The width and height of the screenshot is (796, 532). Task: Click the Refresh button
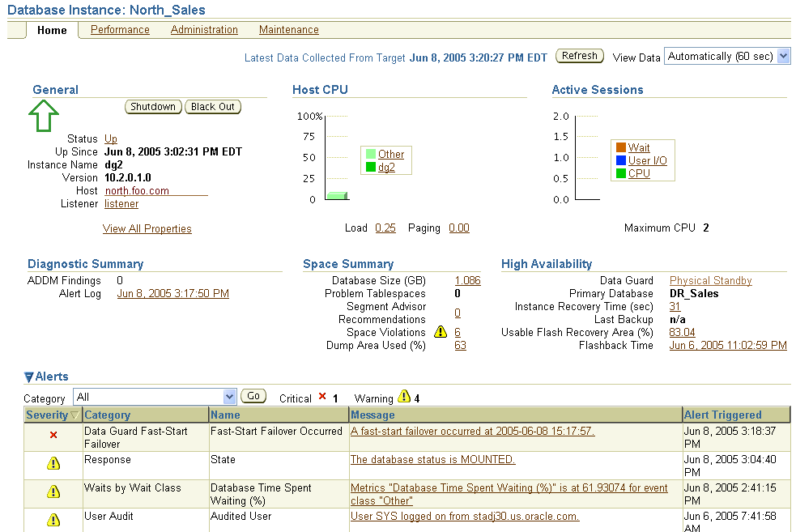578,56
